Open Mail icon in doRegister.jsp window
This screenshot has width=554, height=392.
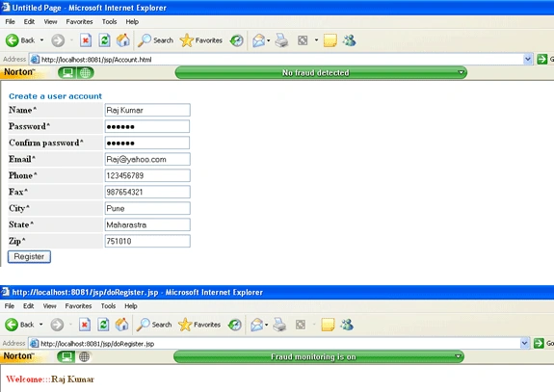(257, 325)
